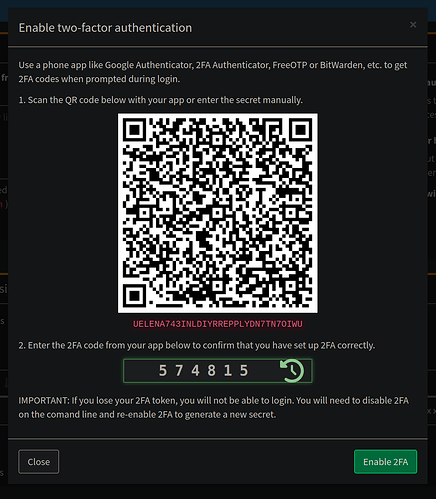Click the digit 7 in the entered code

[x=179, y=371]
